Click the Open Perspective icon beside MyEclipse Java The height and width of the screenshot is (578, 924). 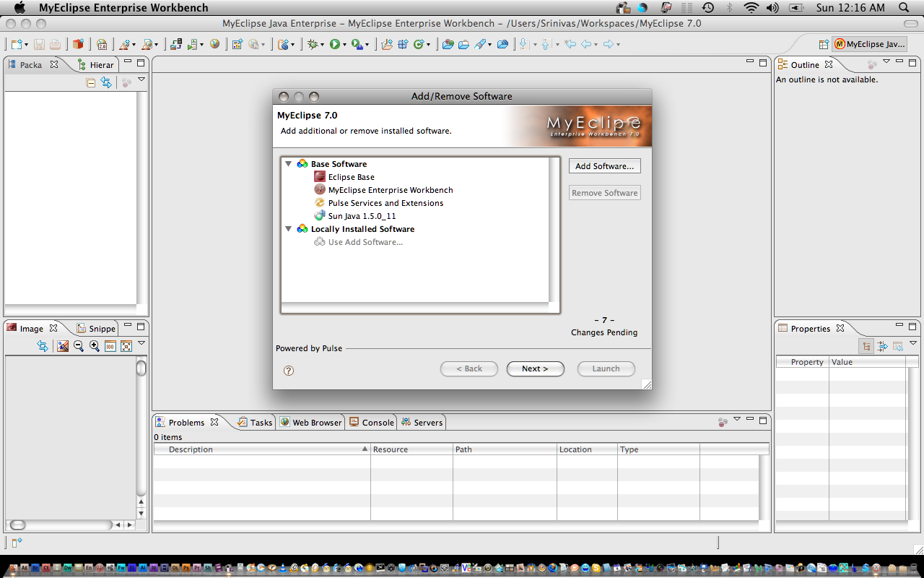(823, 44)
